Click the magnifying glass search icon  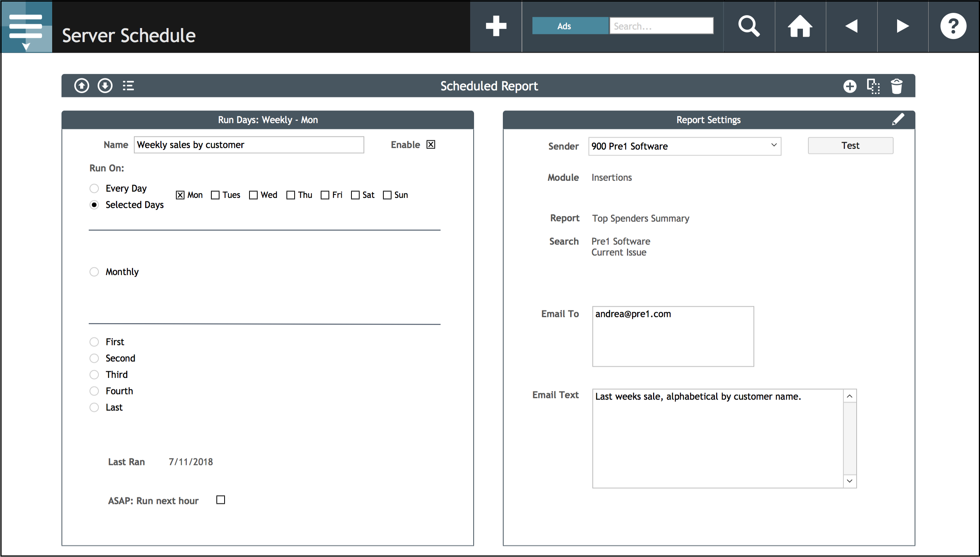[x=749, y=26]
